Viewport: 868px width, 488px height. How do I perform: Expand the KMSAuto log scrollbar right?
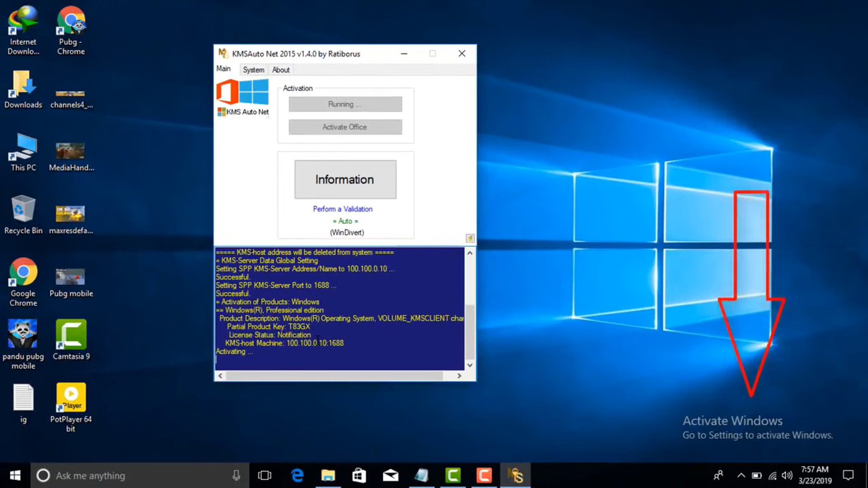pos(458,376)
